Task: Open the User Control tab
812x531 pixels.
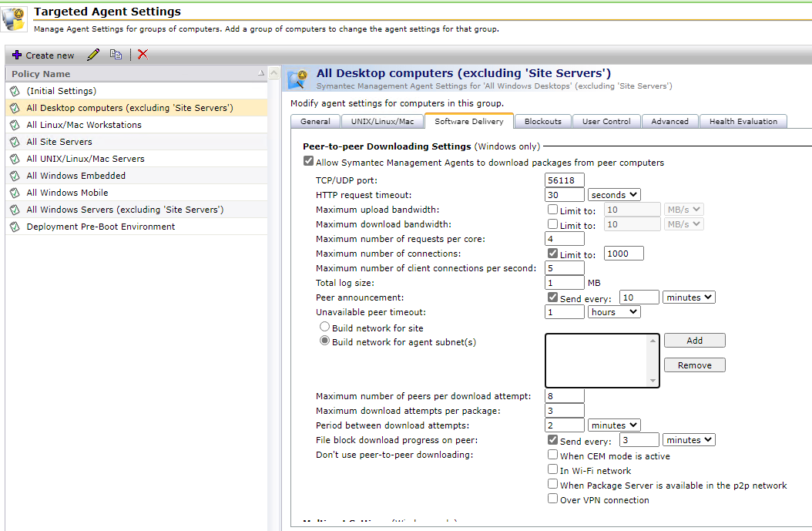Action: point(606,121)
